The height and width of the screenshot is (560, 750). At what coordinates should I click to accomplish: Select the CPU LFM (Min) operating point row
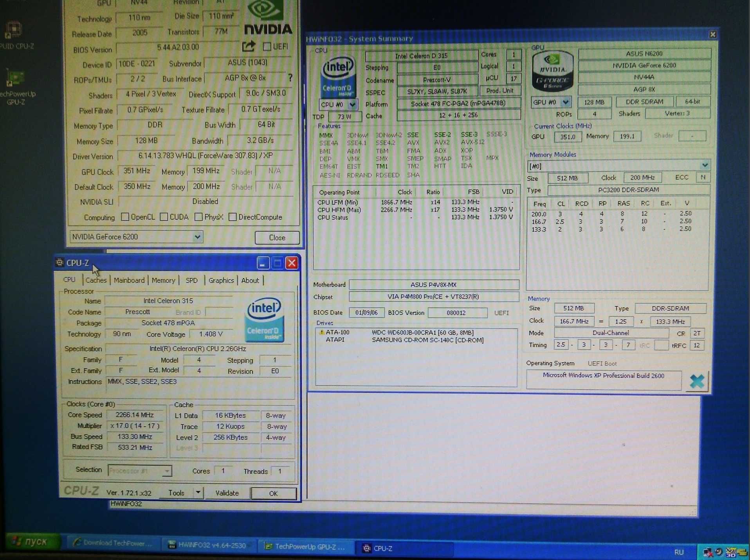click(416, 202)
